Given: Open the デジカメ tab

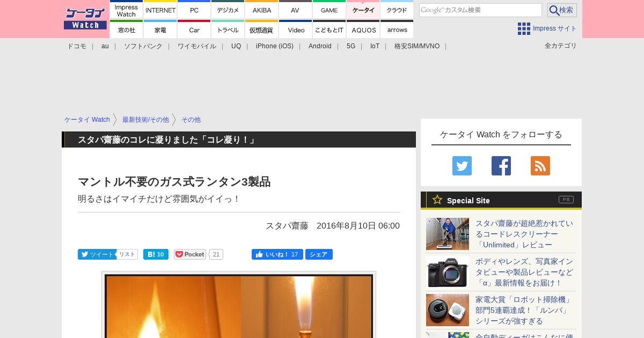Looking at the screenshot, I should 228,10.
